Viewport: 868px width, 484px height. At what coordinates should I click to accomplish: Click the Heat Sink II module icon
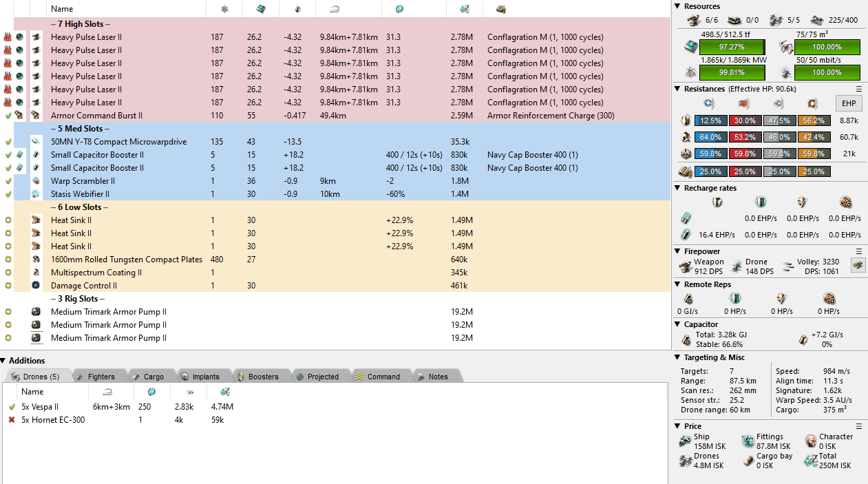click(36, 220)
